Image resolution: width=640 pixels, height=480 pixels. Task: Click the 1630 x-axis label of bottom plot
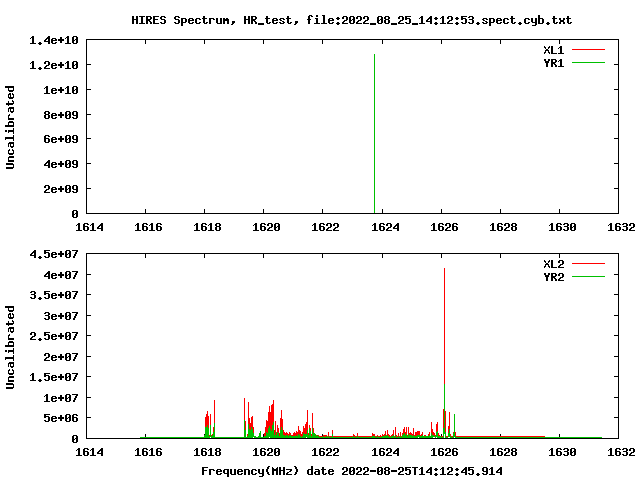562,452
